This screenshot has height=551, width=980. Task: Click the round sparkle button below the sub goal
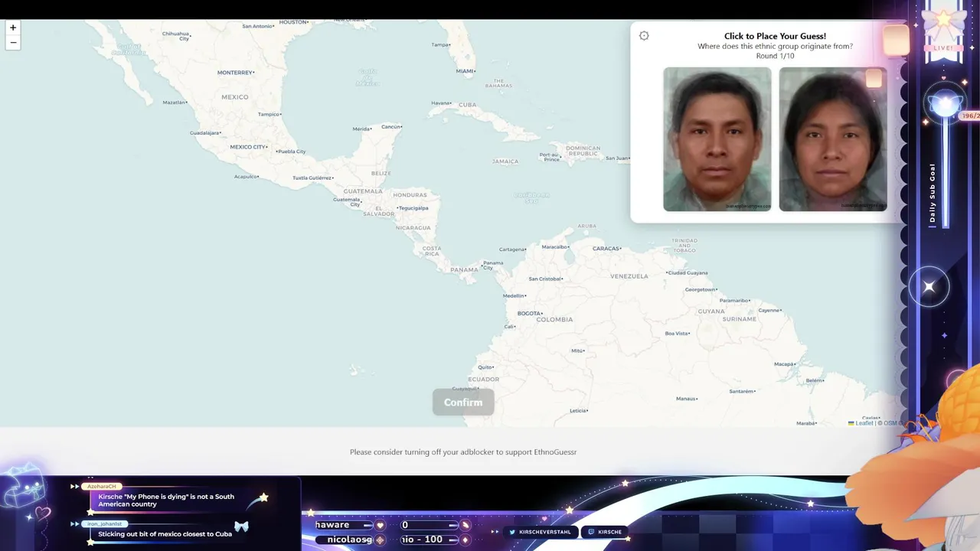(929, 287)
